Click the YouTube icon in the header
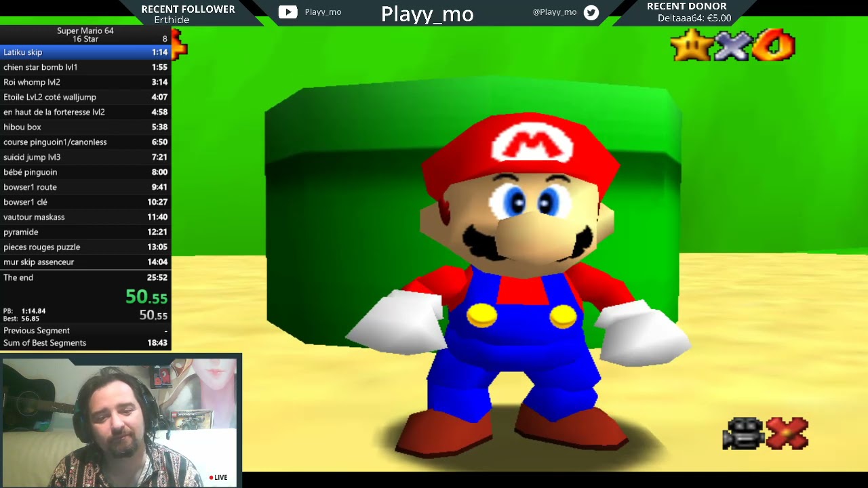Image resolution: width=868 pixels, height=488 pixels. coord(288,12)
